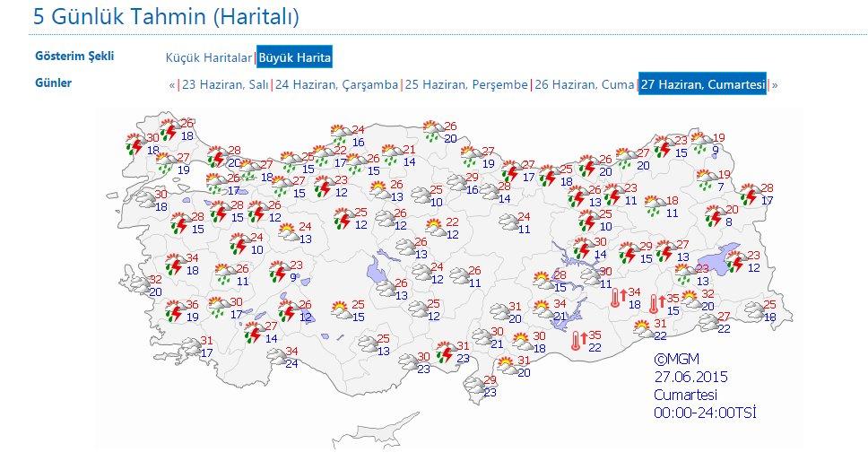Select the rain icon labeled 30/17
Screen dimensions: 868x461
pos(219,307)
